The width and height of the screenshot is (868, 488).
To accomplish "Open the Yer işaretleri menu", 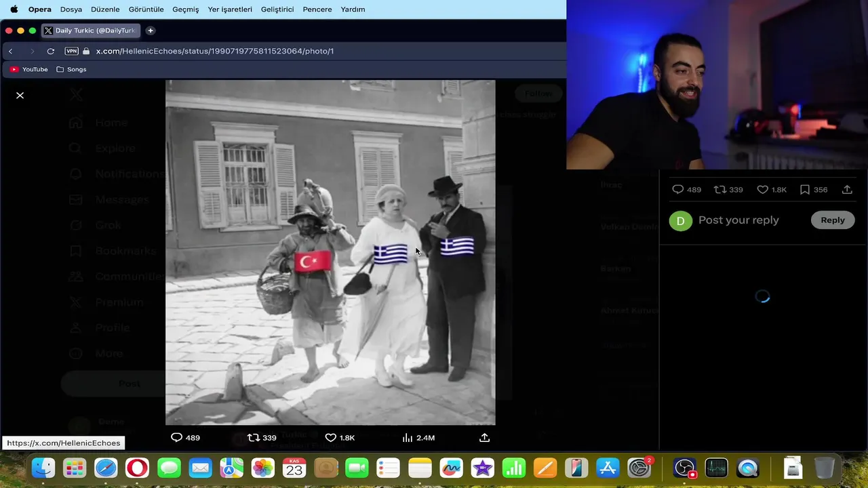I will (230, 9).
